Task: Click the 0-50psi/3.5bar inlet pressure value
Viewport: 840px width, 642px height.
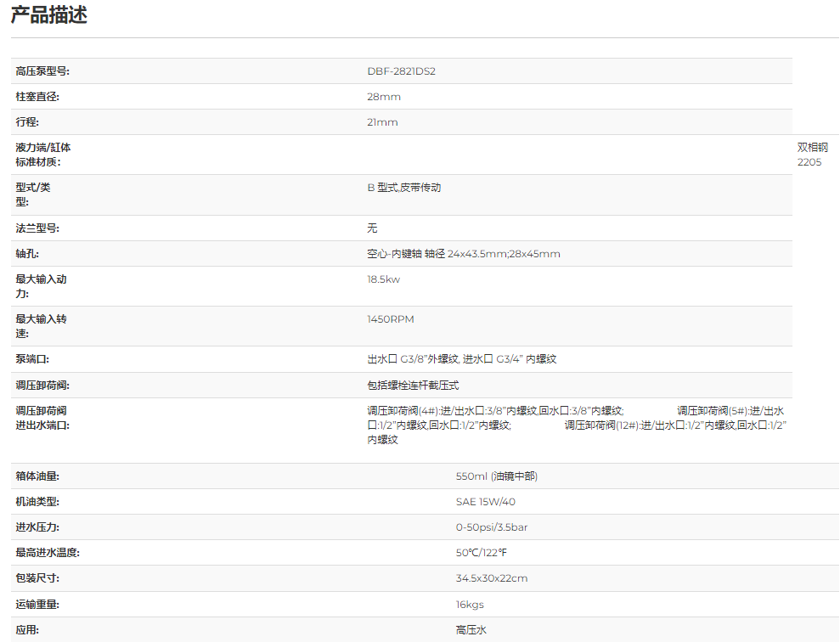Action: coord(491,527)
